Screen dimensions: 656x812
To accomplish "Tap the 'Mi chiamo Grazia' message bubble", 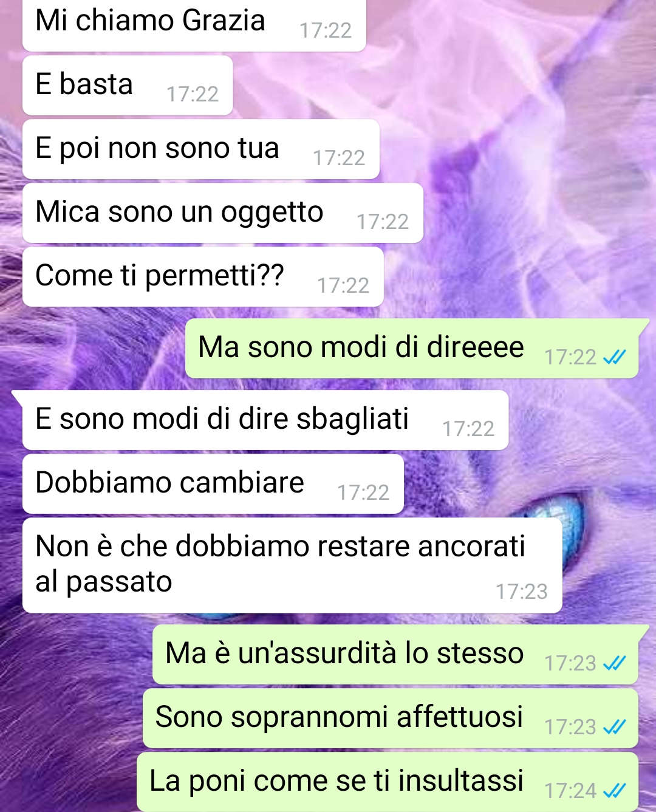I will [194, 24].
